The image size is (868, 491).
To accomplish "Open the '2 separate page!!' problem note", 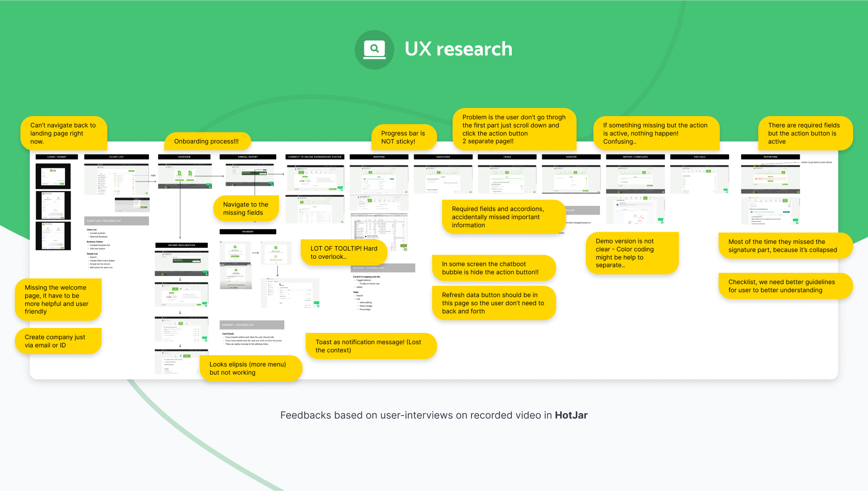I will pos(514,129).
